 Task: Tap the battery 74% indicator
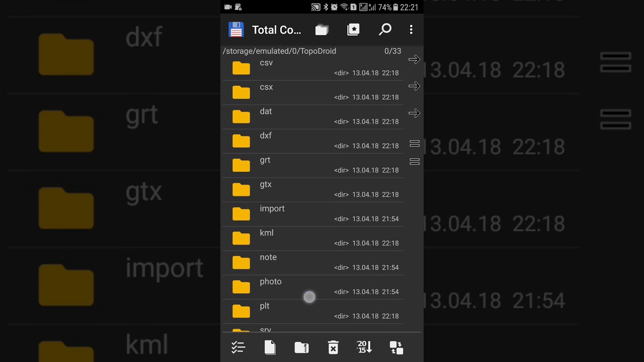(x=388, y=7)
